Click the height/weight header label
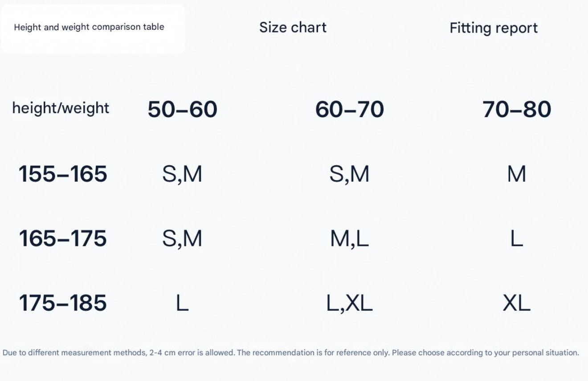This screenshot has width=588, height=381. (61, 108)
